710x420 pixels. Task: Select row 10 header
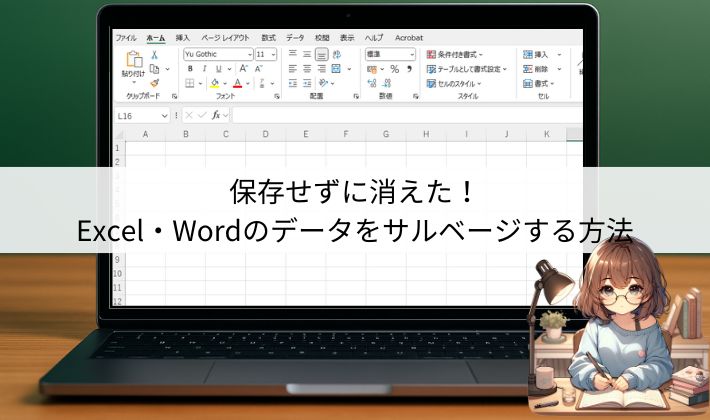pos(118,273)
